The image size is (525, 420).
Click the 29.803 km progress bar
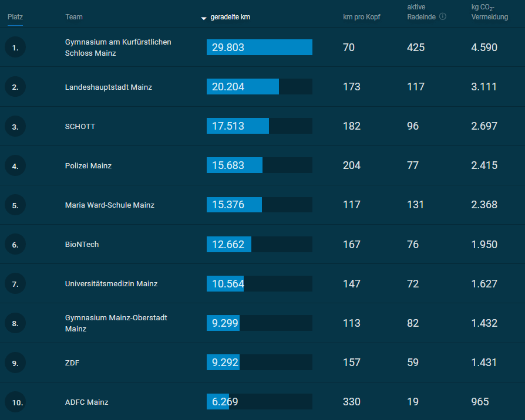click(260, 47)
